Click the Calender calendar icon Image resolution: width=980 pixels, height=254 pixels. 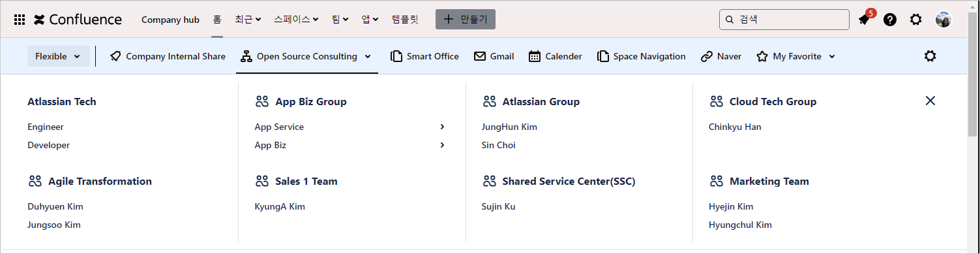[535, 56]
